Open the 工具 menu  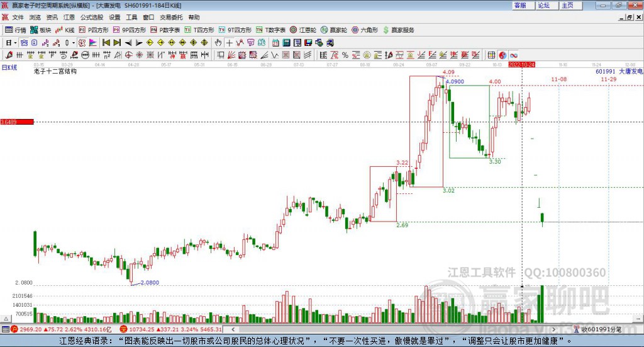tap(131, 17)
